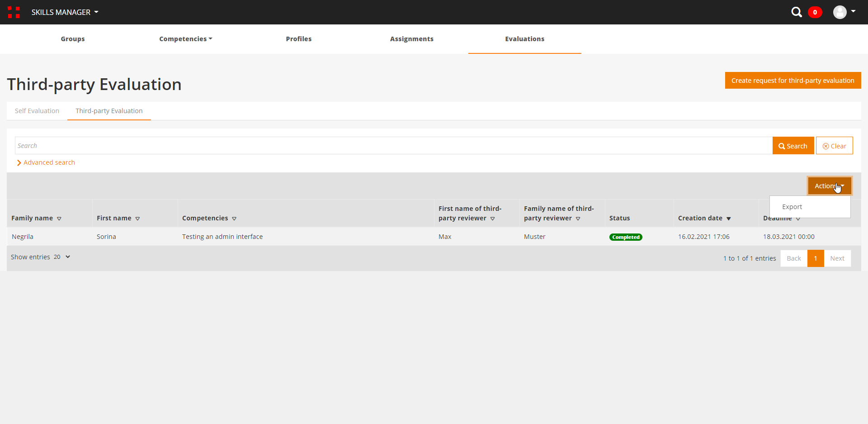Open the search magnifier in top bar
The image size is (868, 424).
796,12
